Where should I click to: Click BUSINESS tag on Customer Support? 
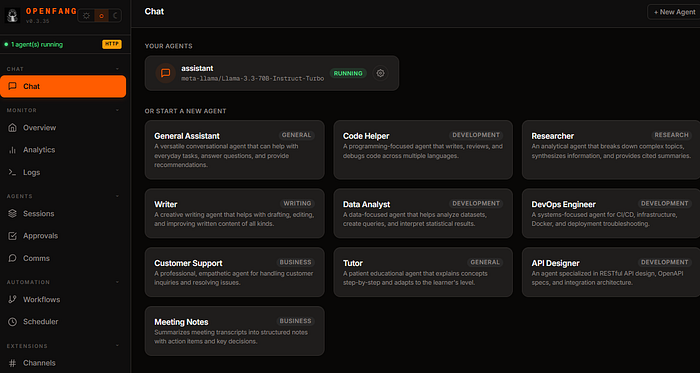296,262
